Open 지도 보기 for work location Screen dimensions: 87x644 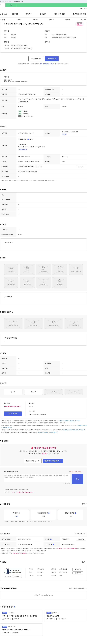tap(81, 167)
